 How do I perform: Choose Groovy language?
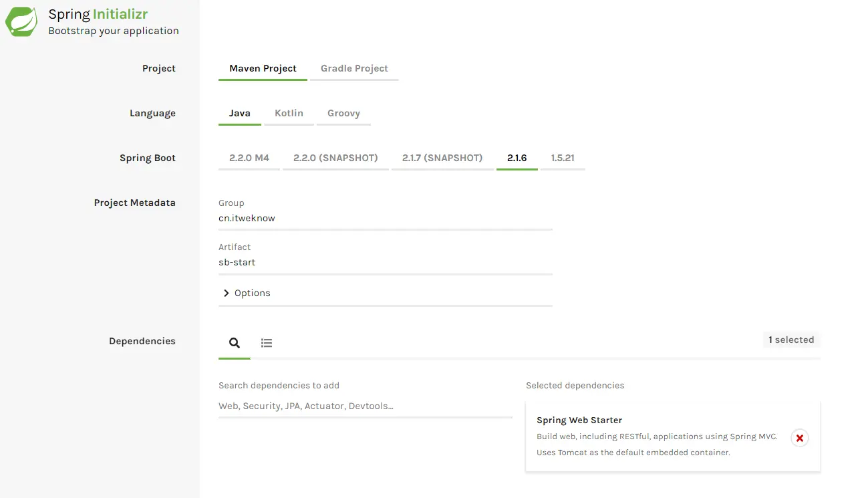(x=343, y=113)
